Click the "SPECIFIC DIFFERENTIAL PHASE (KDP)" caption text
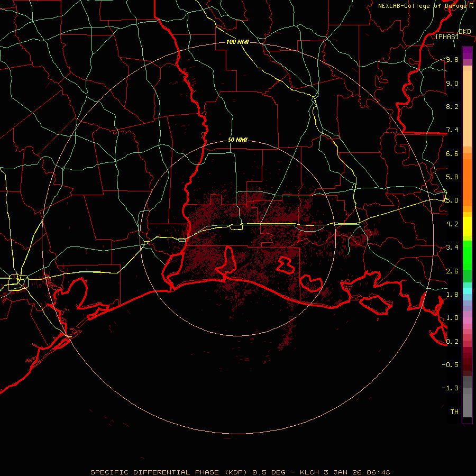476x476 pixels. point(170,472)
